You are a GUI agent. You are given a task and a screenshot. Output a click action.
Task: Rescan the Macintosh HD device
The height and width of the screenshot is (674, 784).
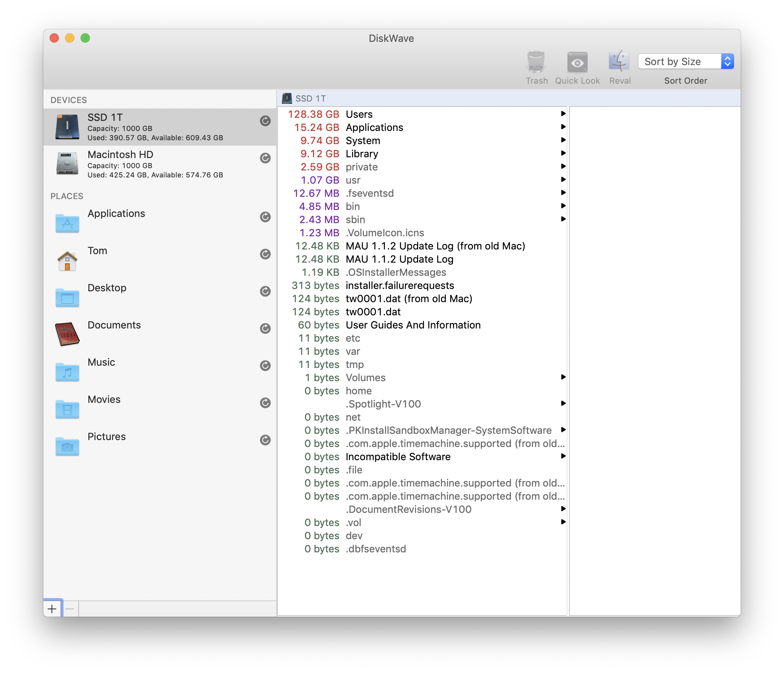(x=265, y=158)
